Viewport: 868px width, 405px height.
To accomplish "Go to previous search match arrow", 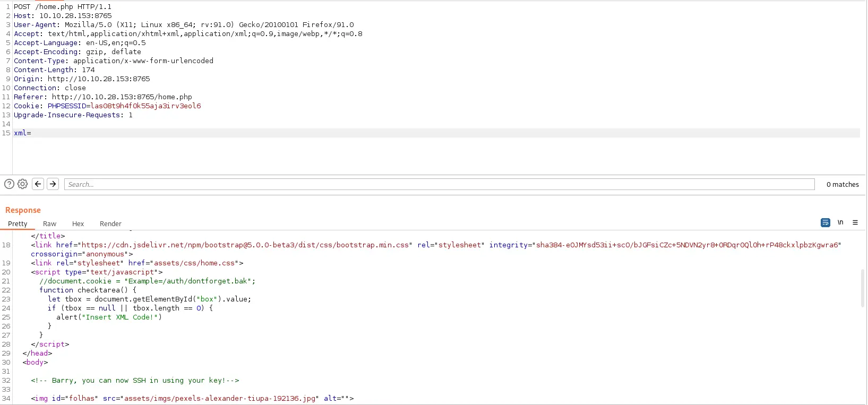I will tap(38, 184).
